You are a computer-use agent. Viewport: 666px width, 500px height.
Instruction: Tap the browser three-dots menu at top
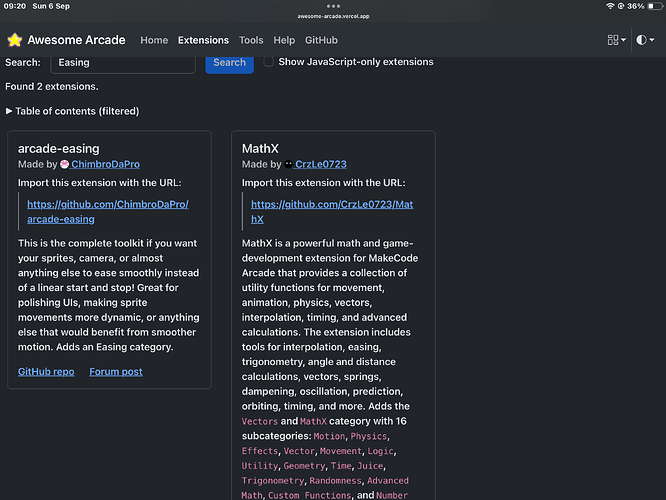(333, 6)
